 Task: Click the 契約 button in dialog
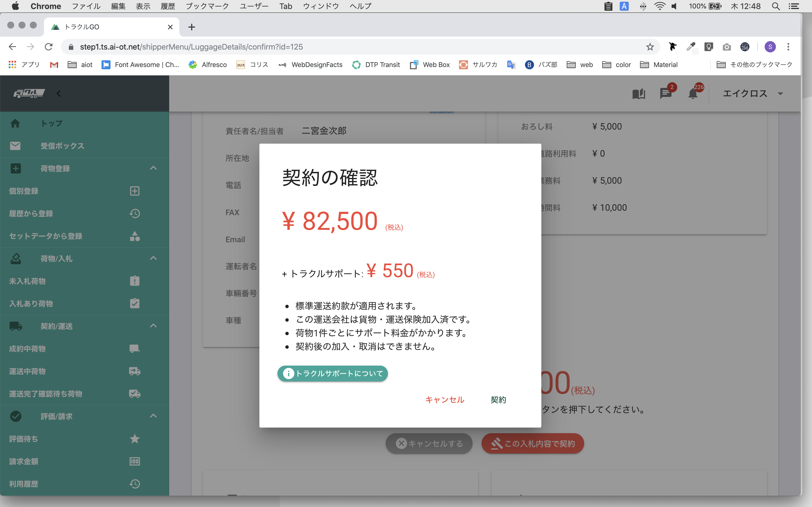(498, 400)
